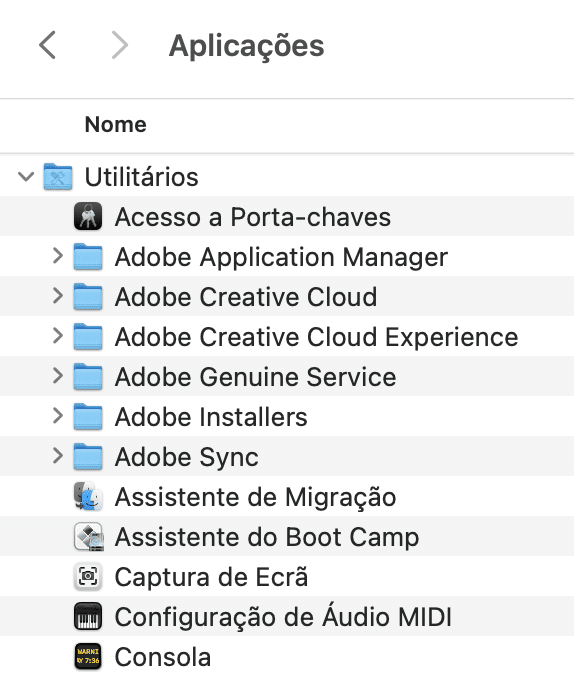
Task: Click the Utilitários folder icon
Action: pyautogui.click(x=58, y=176)
